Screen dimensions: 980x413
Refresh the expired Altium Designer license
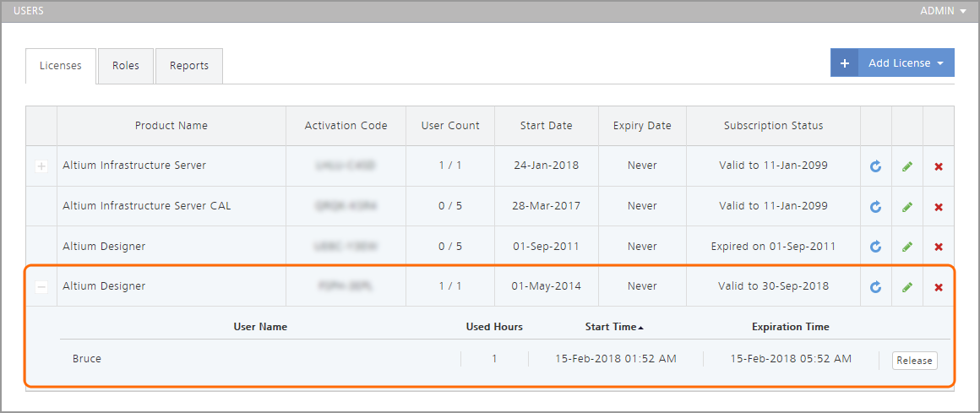click(x=876, y=247)
